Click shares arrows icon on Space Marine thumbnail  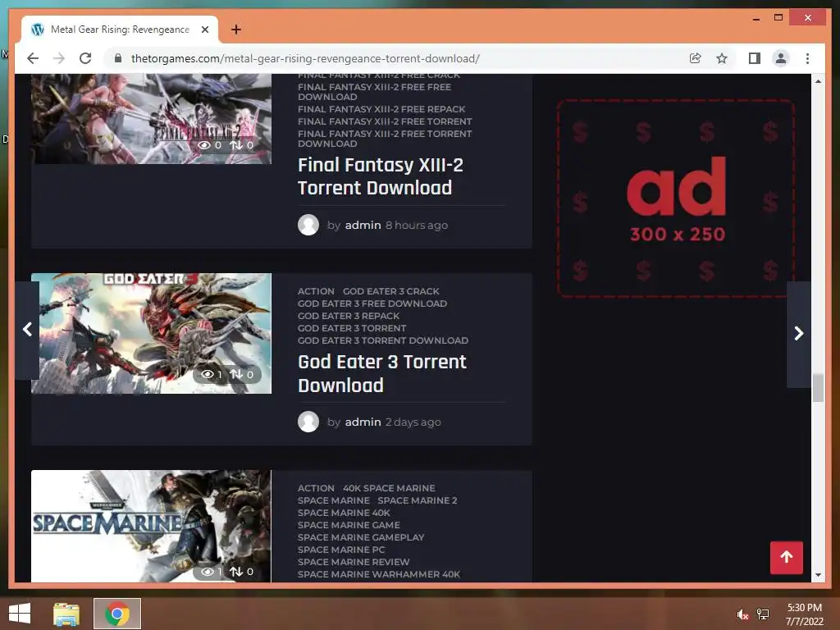(236, 572)
